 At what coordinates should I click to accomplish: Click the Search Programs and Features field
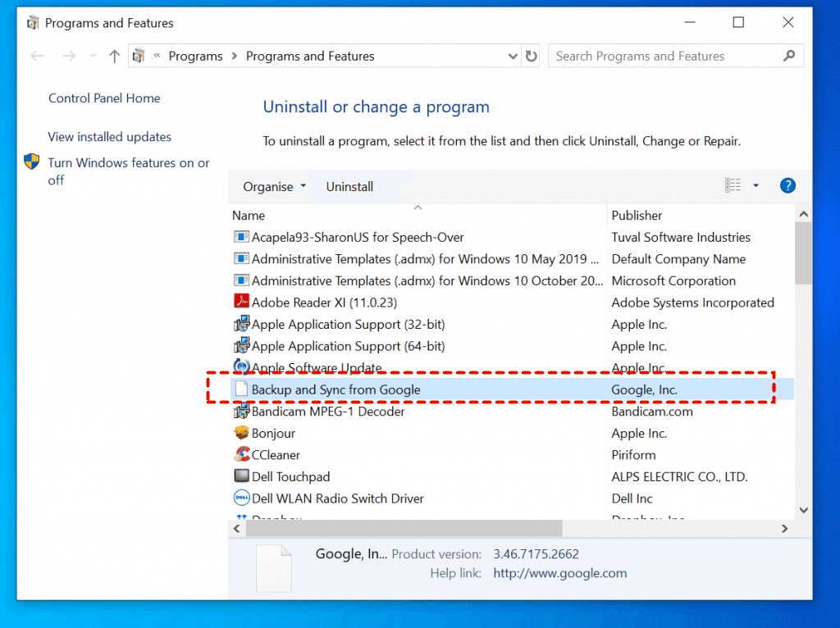pos(664,57)
